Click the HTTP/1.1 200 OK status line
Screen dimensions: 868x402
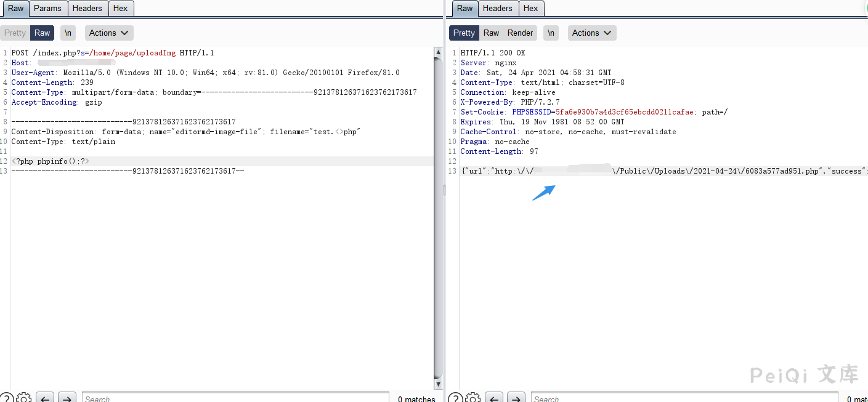coord(493,53)
